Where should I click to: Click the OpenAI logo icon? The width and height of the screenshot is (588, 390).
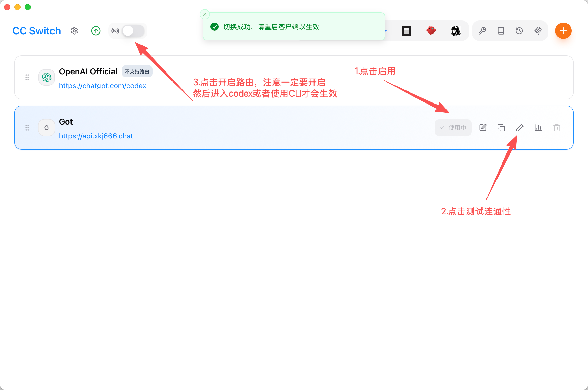pyautogui.click(x=47, y=77)
